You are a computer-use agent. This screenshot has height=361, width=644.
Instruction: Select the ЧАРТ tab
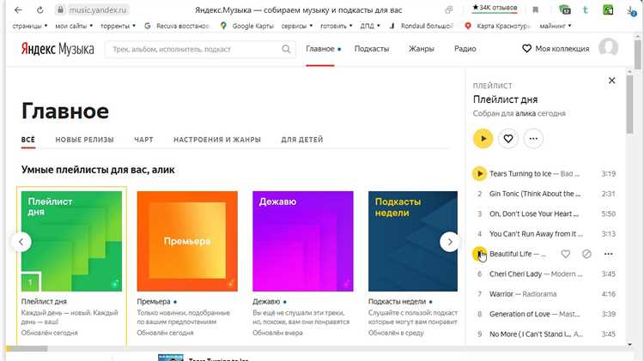(x=143, y=139)
